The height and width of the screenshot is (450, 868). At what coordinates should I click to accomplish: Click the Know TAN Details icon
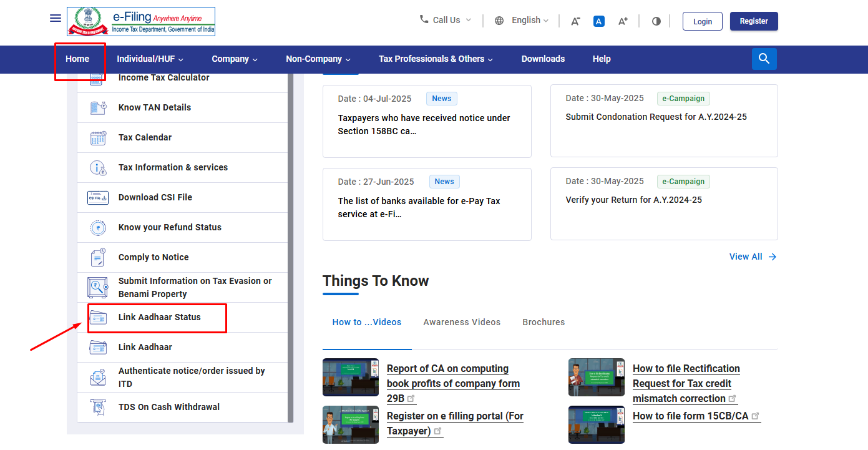point(98,107)
